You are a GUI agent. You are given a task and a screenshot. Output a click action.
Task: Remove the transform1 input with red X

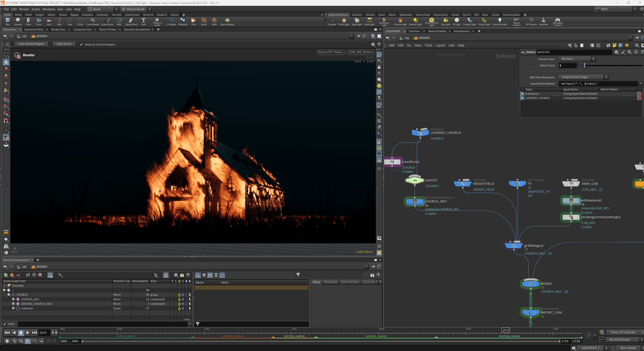point(639,94)
